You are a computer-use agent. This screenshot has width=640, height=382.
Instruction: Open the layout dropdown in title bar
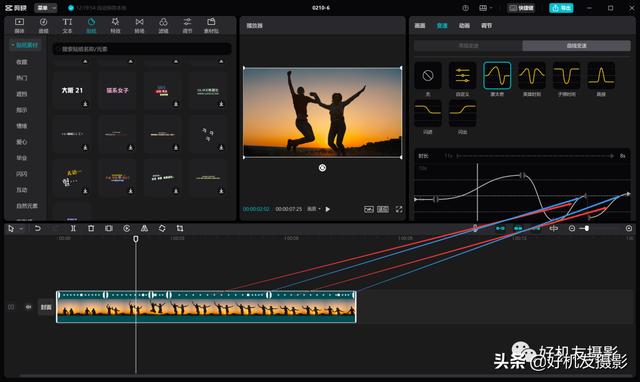[x=485, y=8]
